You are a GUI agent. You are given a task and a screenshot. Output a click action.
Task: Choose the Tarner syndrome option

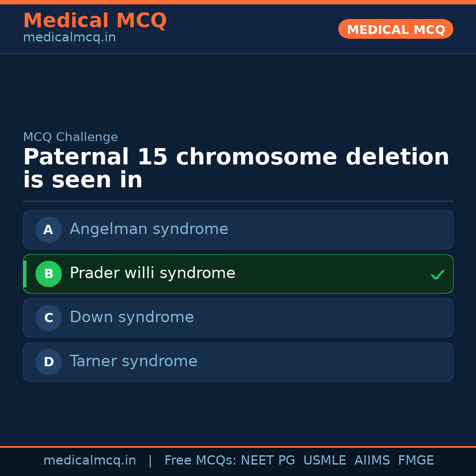click(134, 362)
